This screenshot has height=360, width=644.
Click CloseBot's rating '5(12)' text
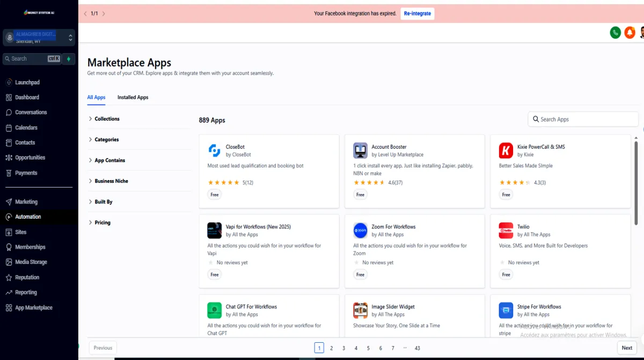point(248,183)
